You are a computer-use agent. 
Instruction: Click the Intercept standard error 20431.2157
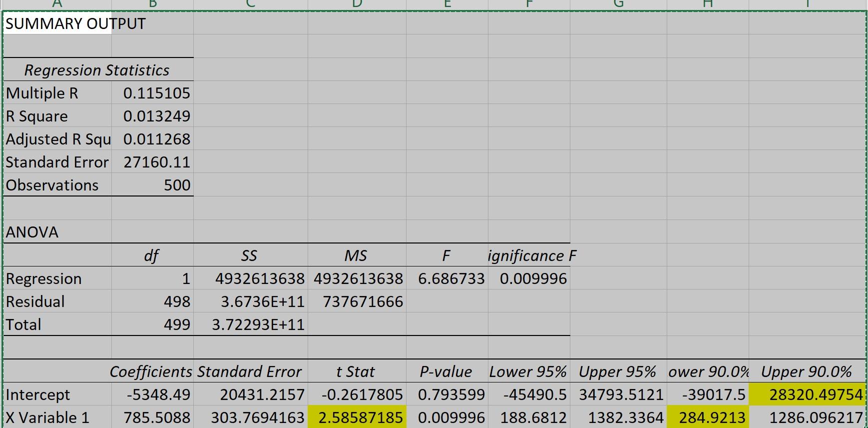click(251, 394)
